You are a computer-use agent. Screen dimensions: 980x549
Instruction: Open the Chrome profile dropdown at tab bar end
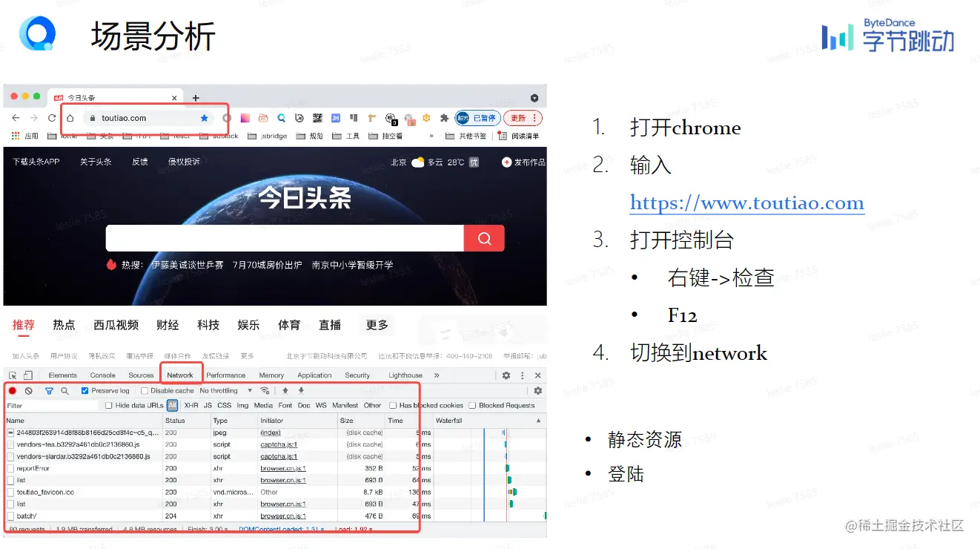point(534,98)
